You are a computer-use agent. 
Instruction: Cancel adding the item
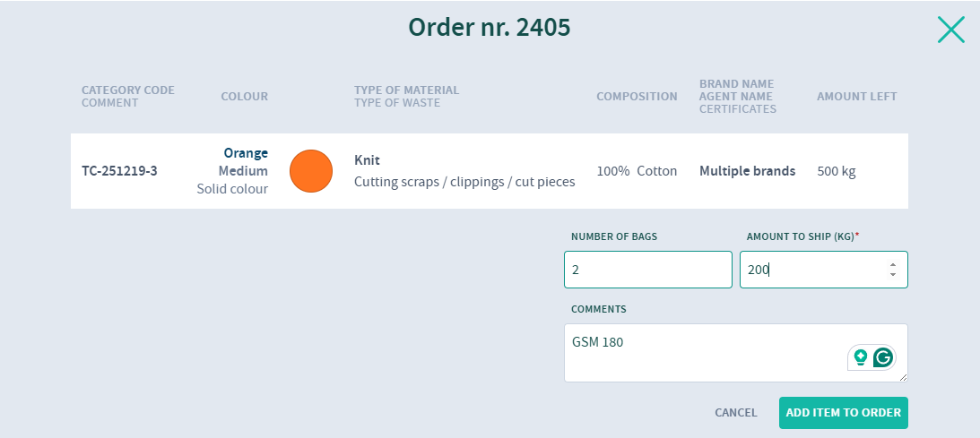735,413
